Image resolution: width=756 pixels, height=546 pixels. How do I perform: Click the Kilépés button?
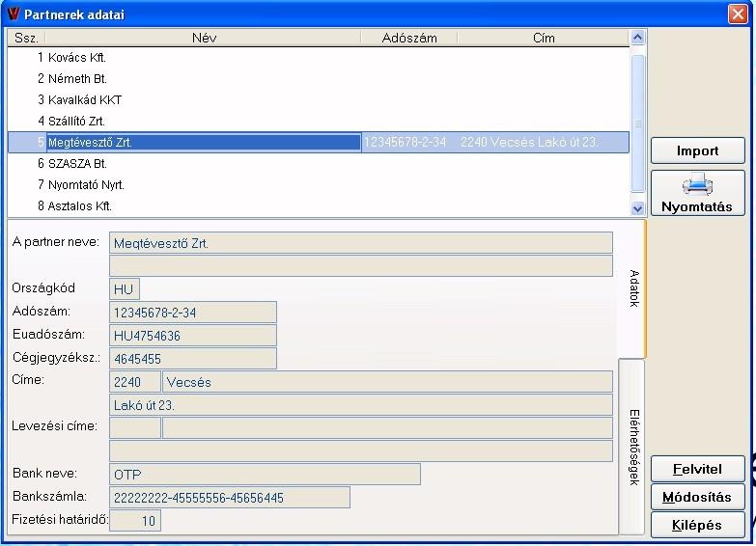698,525
